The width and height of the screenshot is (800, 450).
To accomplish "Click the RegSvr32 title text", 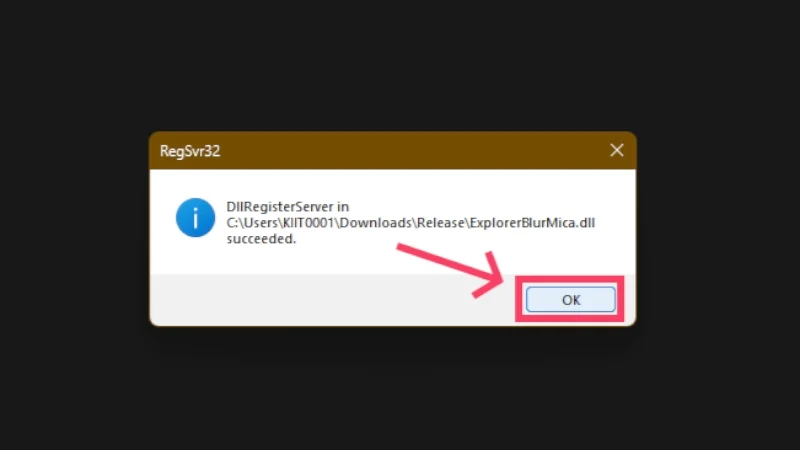I will click(190, 151).
